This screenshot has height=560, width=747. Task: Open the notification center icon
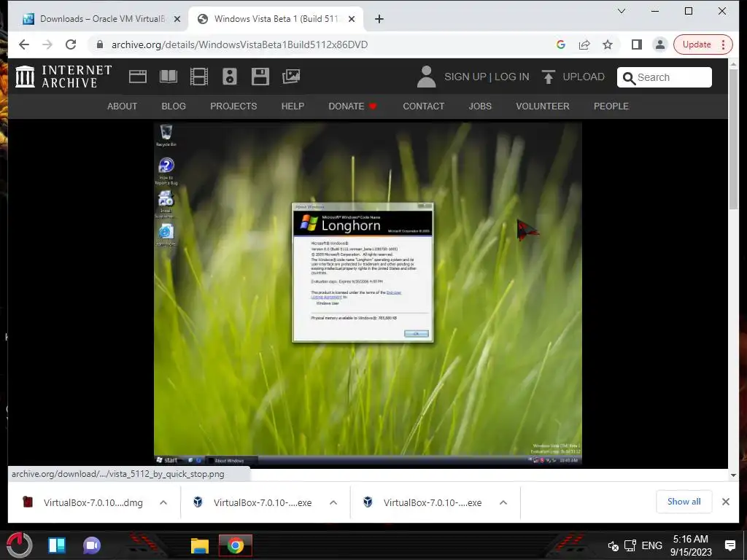pos(729,545)
